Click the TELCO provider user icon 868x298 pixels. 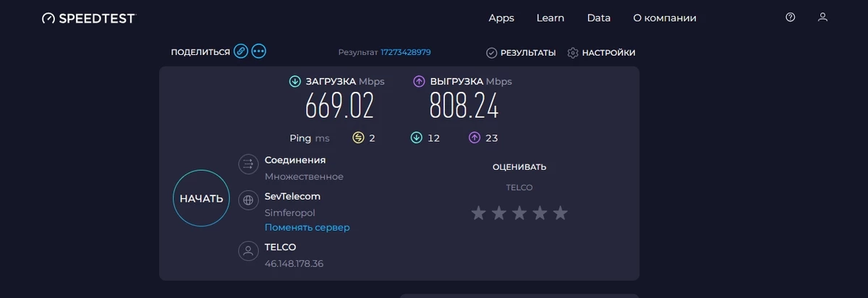(x=248, y=251)
